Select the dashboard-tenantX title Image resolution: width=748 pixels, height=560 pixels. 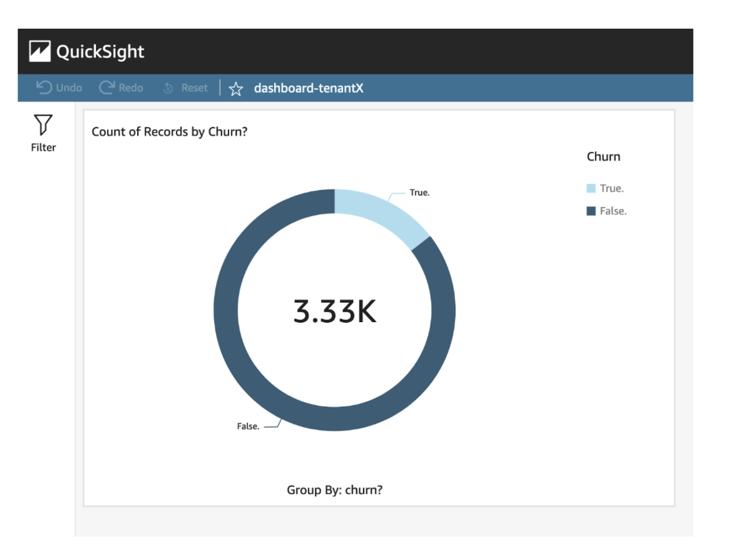coord(309,88)
